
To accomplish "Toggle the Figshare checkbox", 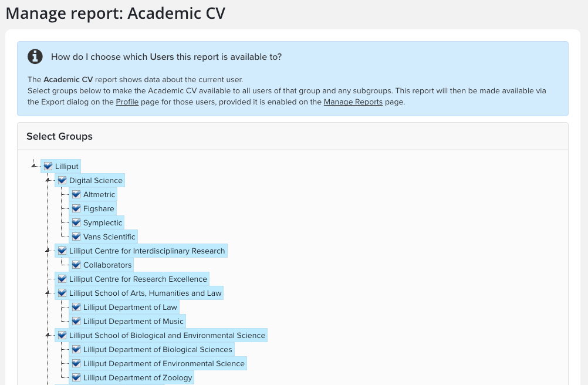I will coord(76,209).
